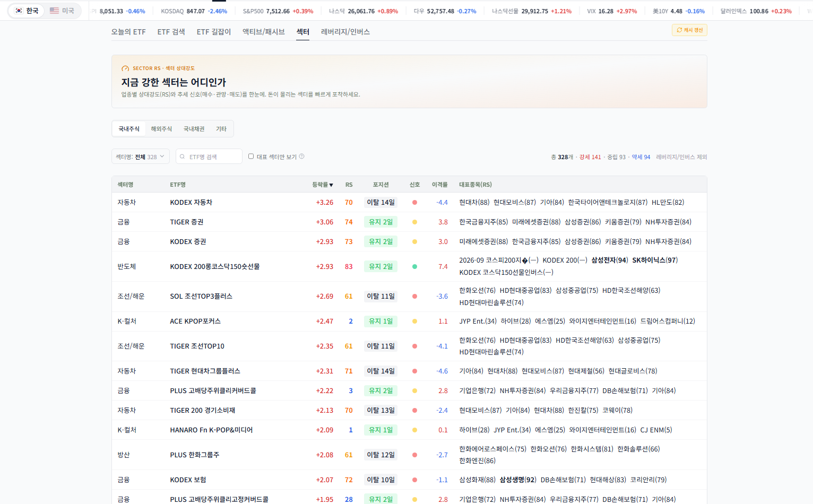The width and height of the screenshot is (813, 504).
Task: Filter by 강세 141 count
Action: 590,157
